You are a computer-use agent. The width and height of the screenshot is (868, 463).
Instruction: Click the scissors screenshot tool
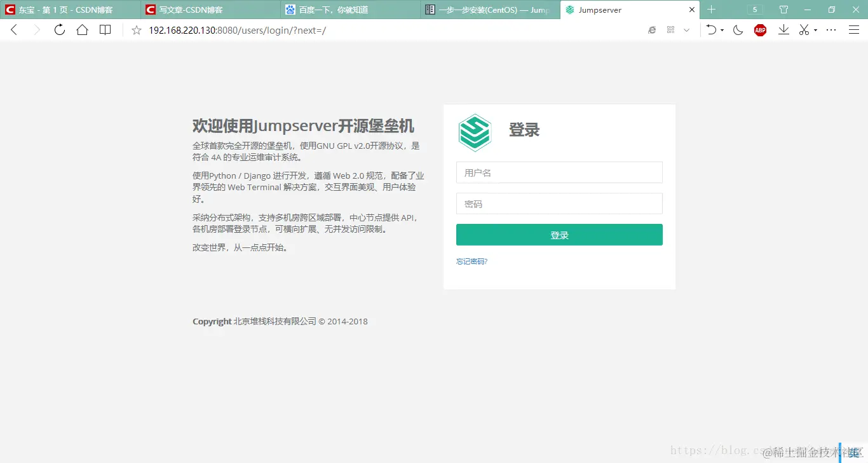(804, 30)
